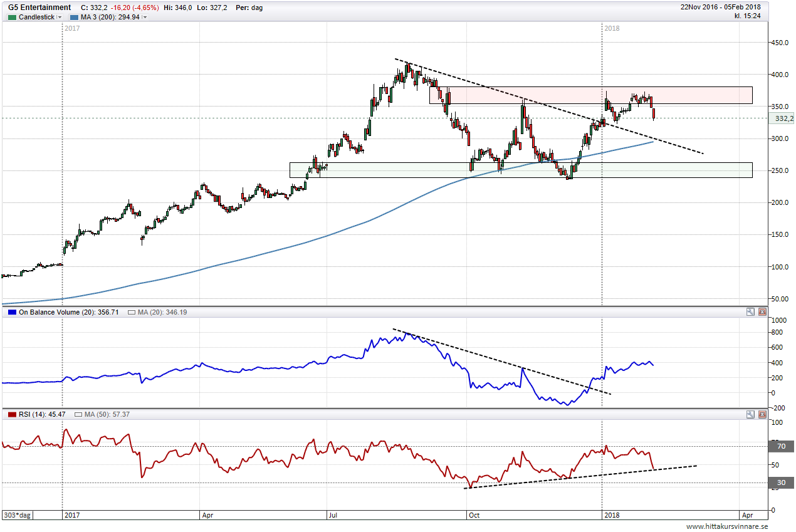This screenshot has height=532, width=796.
Task: Select the 332,2 current price label
Action: (783, 118)
